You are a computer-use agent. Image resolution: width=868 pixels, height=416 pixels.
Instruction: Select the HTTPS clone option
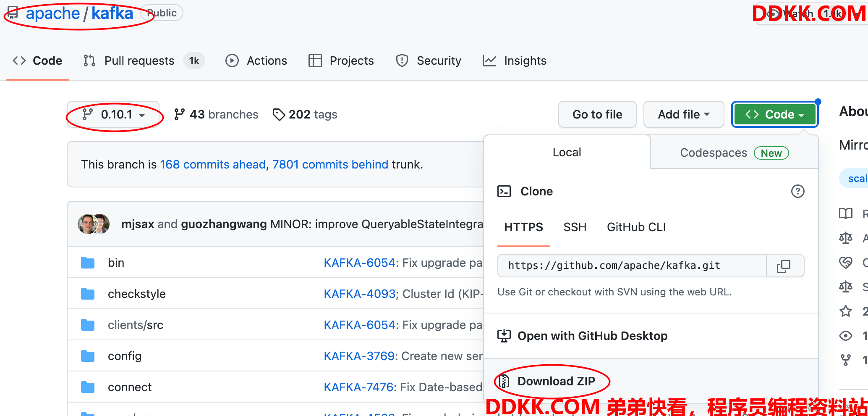pyautogui.click(x=523, y=227)
